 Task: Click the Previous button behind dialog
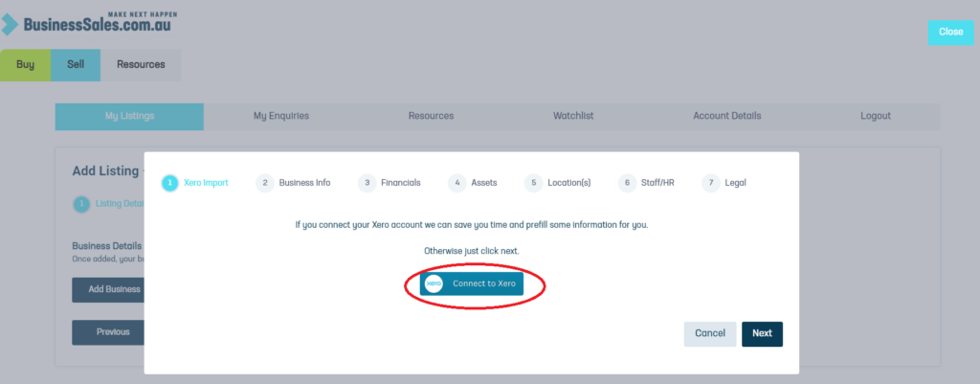coord(108,332)
